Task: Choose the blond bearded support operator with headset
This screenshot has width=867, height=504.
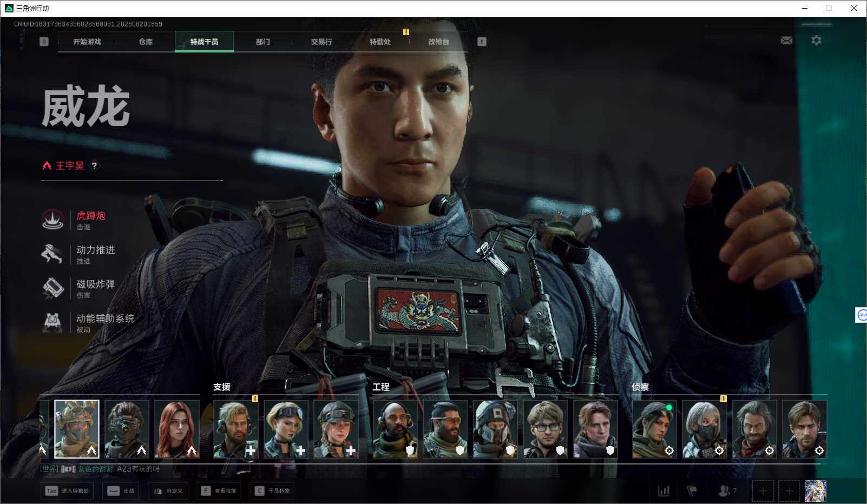Action: [236, 429]
